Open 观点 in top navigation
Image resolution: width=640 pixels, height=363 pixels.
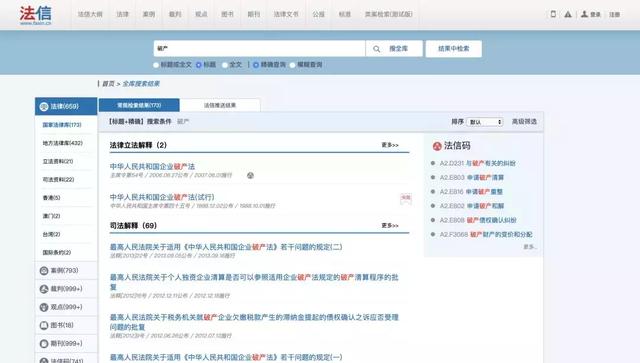201,14
